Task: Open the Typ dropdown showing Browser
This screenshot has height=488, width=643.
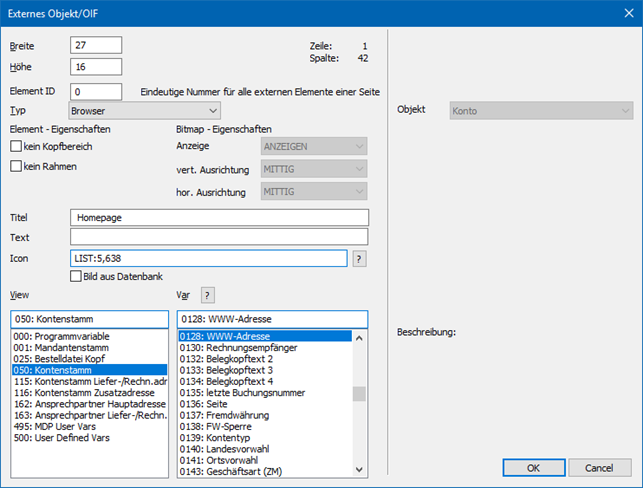Action: pos(145,110)
